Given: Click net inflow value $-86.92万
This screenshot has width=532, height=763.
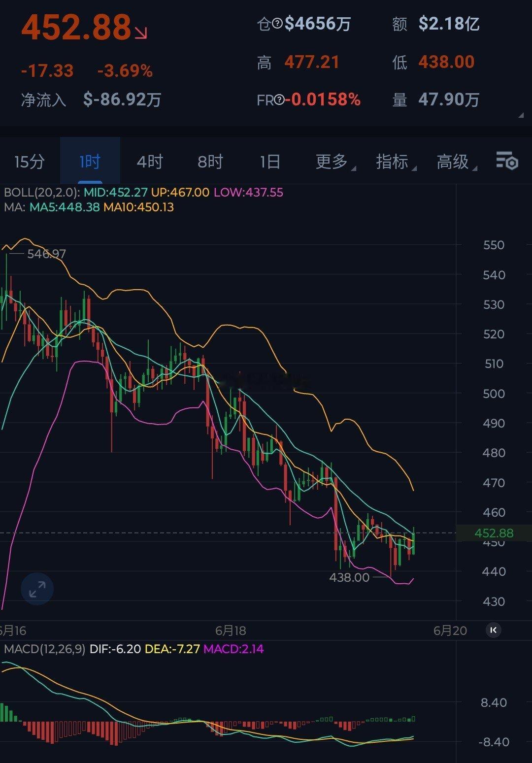Looking at the screenshot, I should tap(122, 100).
